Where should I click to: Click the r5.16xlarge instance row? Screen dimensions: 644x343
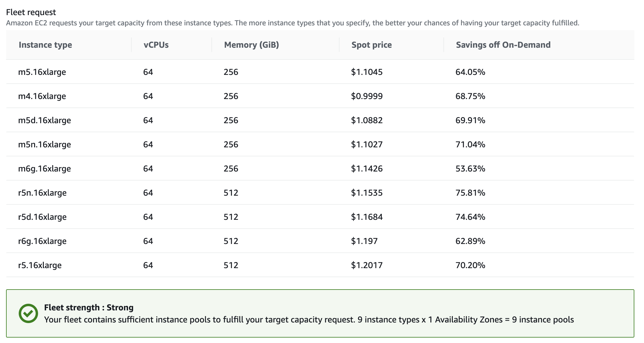click(320, 265)
